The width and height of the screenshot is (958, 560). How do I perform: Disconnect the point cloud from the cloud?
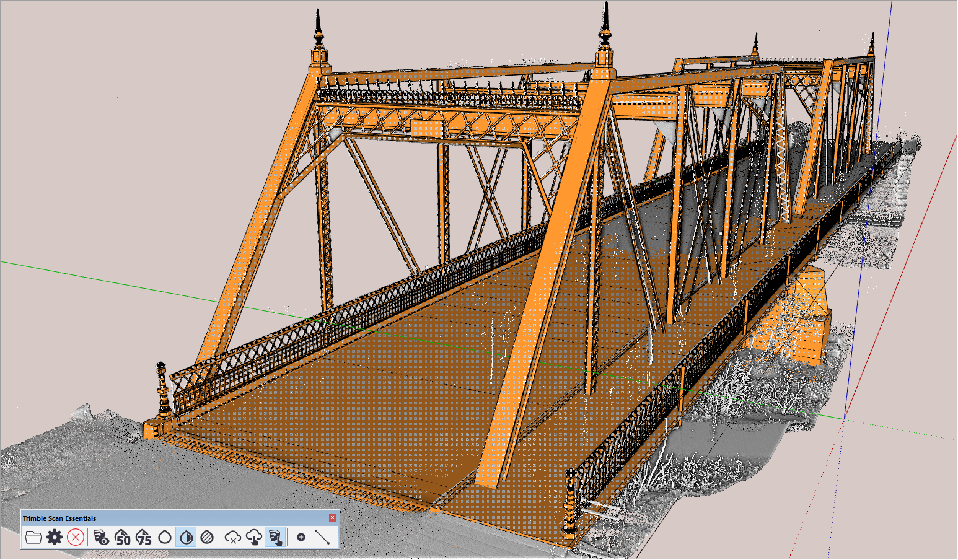pos(233,538)
